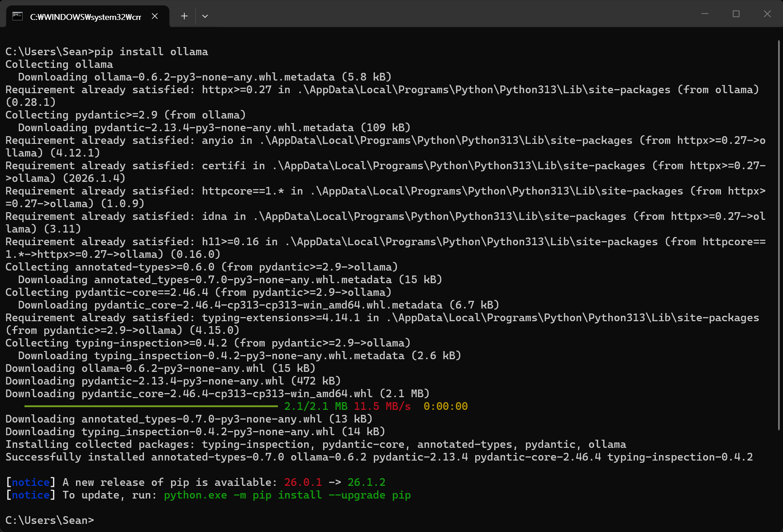Image resolution: width=783 pixels, height=532 pixels.
Task: Click 'Installing collected packages' line
Action: [x=316, y=444]
